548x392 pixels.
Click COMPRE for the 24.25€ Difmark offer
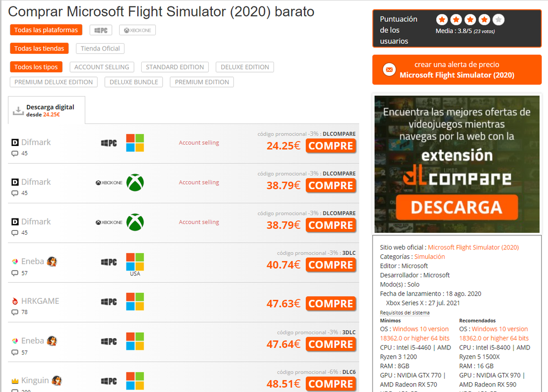pos(331,146)
